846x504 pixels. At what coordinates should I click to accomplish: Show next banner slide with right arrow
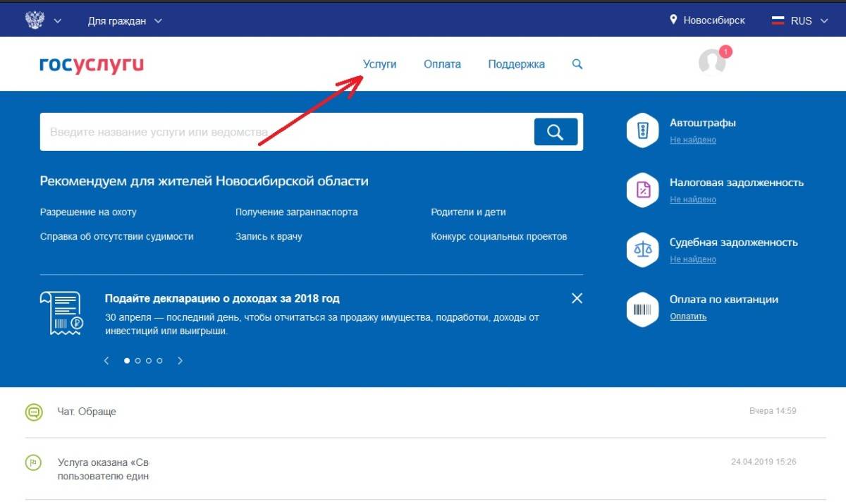[180, 360]
